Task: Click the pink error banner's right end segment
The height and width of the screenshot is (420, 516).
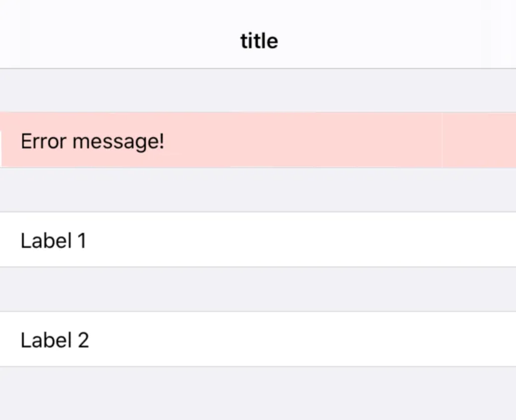Action: click(479, 141)
